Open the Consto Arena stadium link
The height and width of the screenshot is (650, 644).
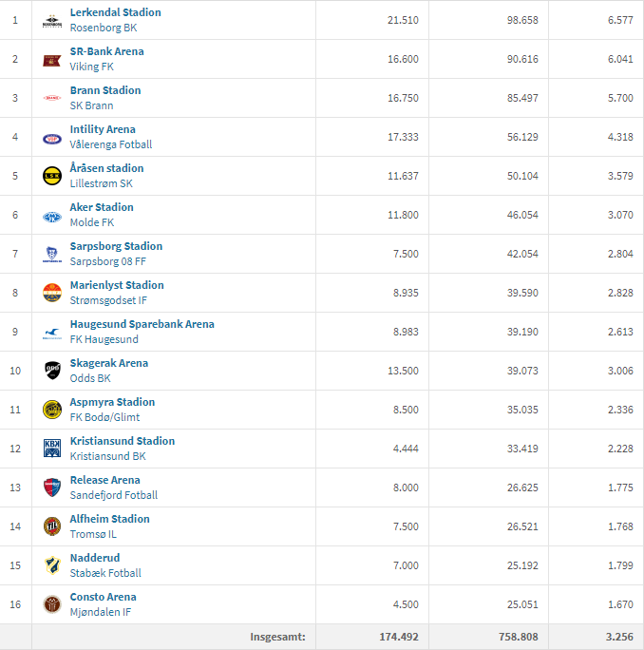click(x=103, y=597)
